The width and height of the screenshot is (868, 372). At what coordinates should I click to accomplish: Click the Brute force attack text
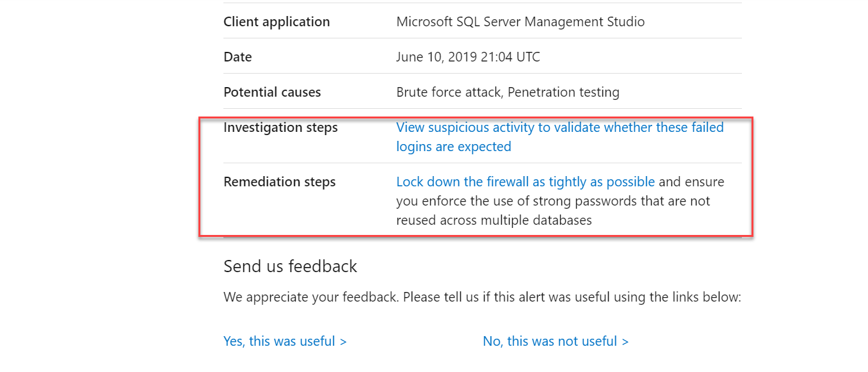click(x=448, y=92)
